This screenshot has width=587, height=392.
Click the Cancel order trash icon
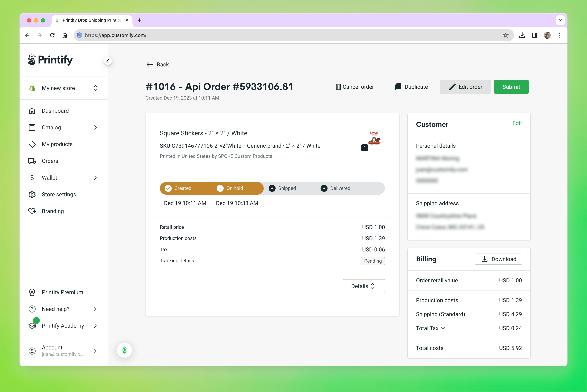338,87
